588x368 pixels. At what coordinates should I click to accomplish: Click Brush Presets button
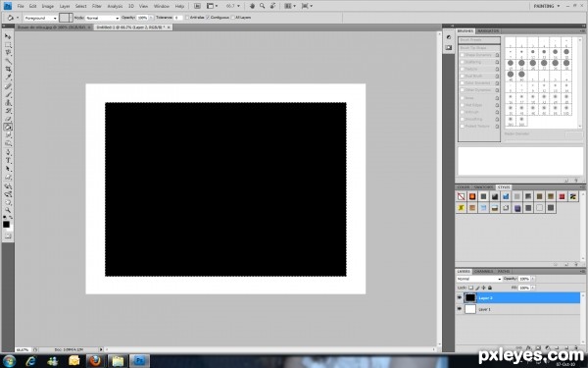479,40
